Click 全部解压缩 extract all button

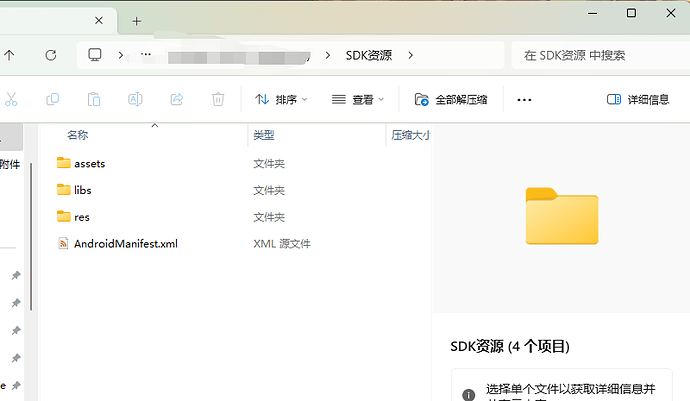451,100
